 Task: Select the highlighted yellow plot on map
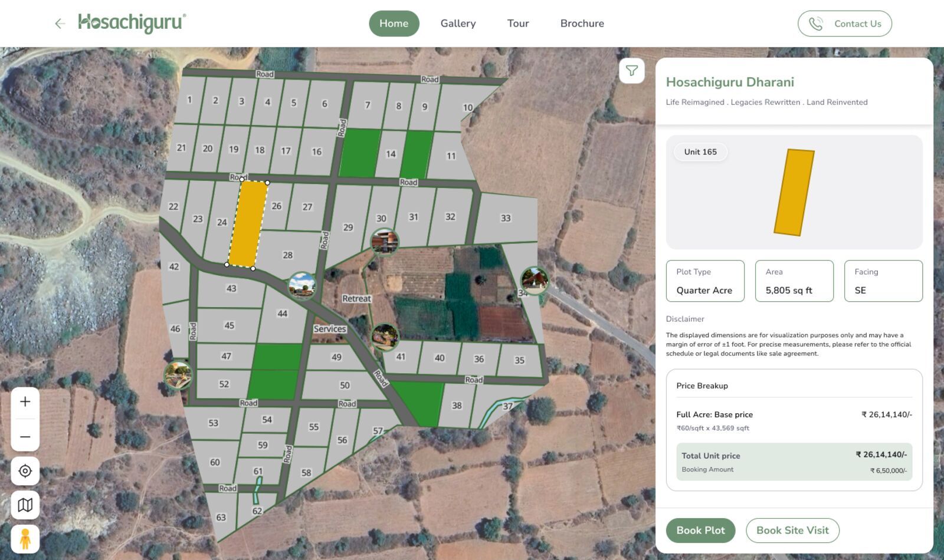[248, 224]
